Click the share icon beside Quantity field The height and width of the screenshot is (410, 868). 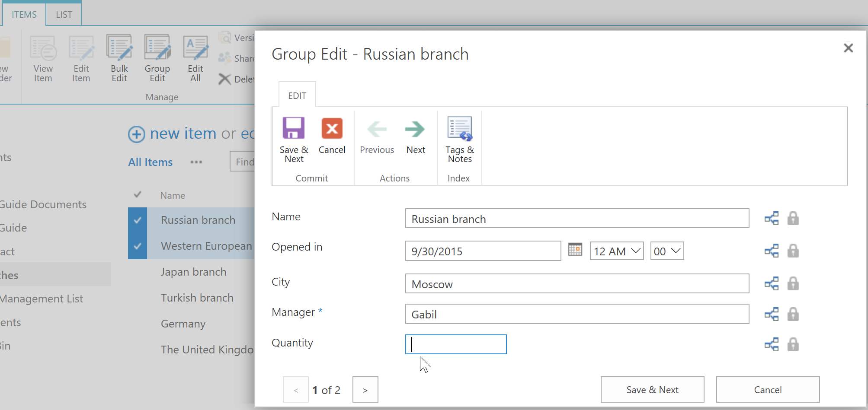pos(772,344)
